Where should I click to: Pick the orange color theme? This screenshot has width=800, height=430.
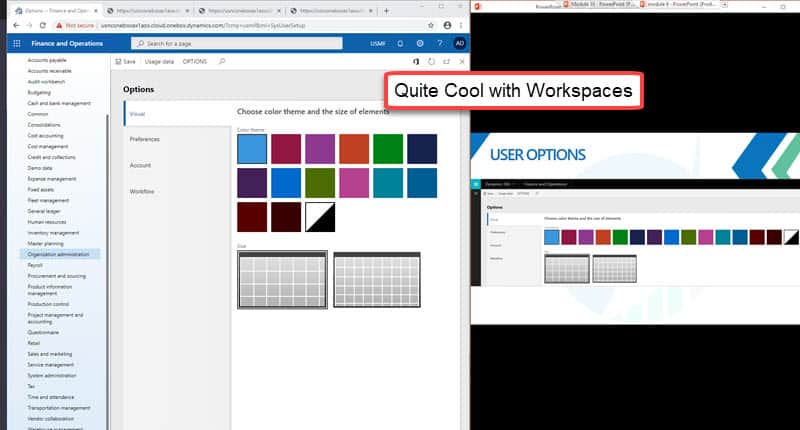354,148
